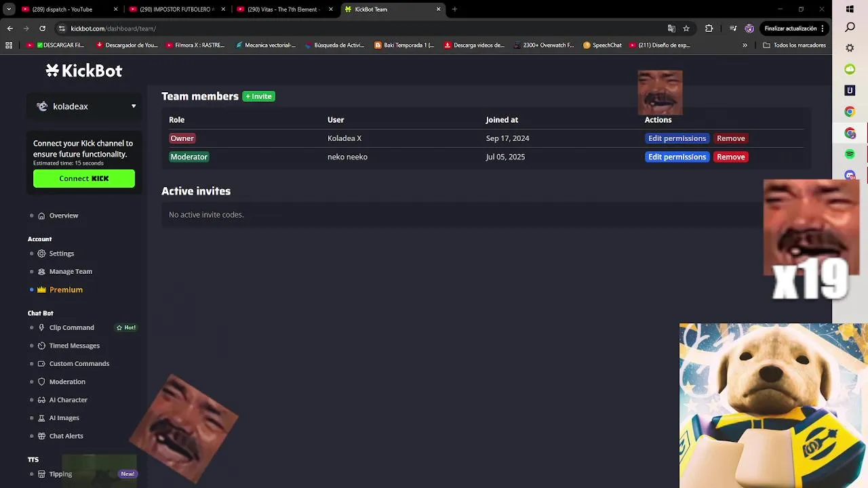The image size is (868, 488).
Task: Open Tipping under TTS
Action: pos(55,474)
